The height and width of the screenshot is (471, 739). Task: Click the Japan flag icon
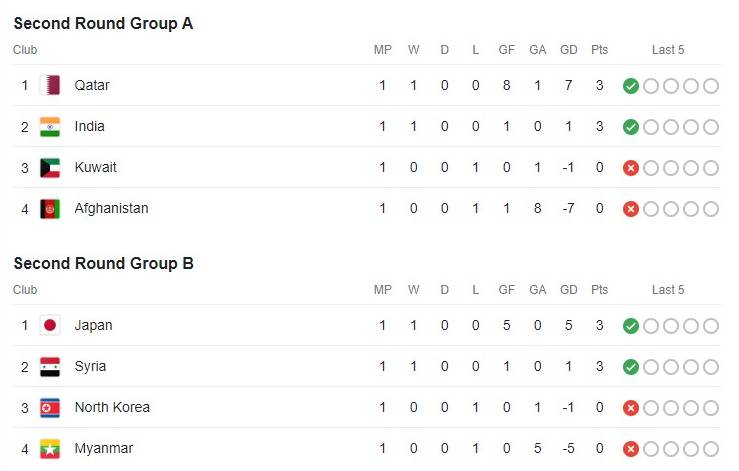tap(50, 325)
